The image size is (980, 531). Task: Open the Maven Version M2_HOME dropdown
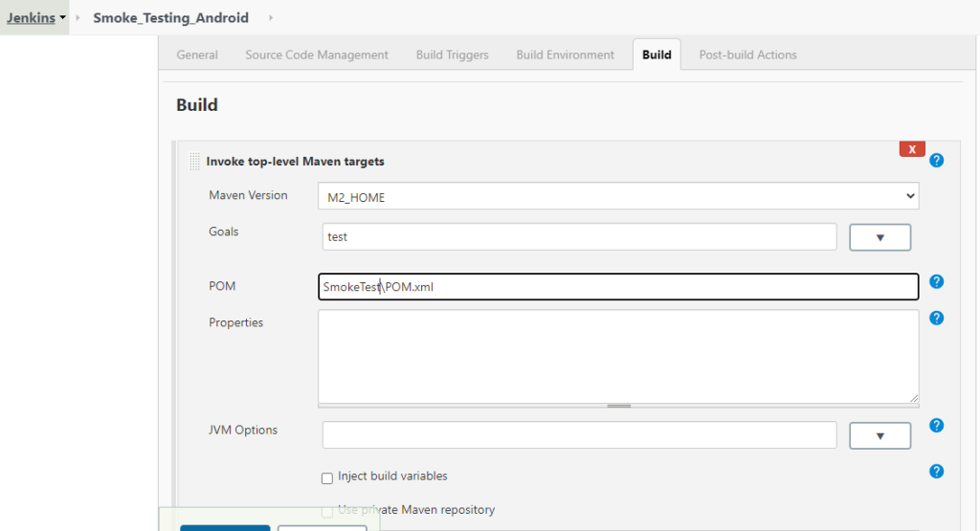[x=618, y=196]
